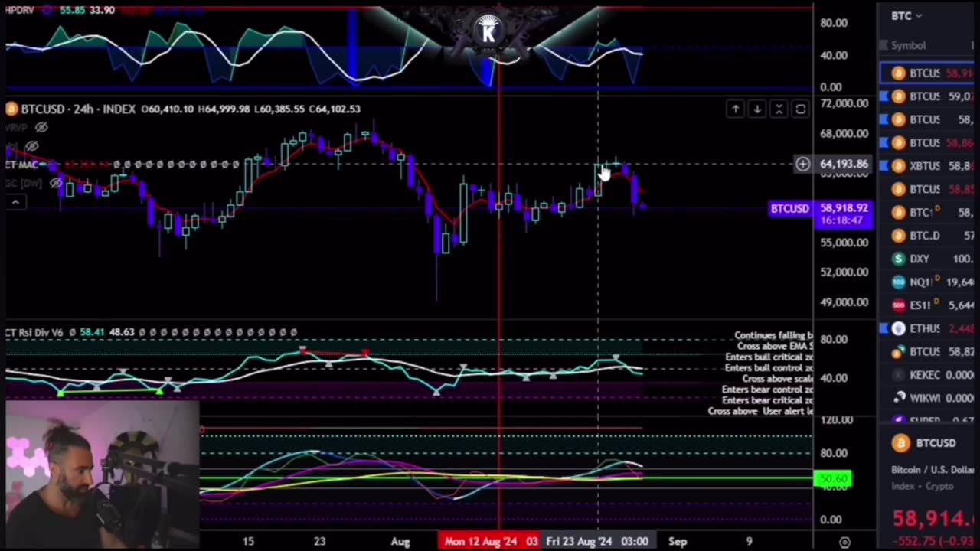
Task: Click the plus button beside the 64,193.86 price label
Action: pos(802,164)
